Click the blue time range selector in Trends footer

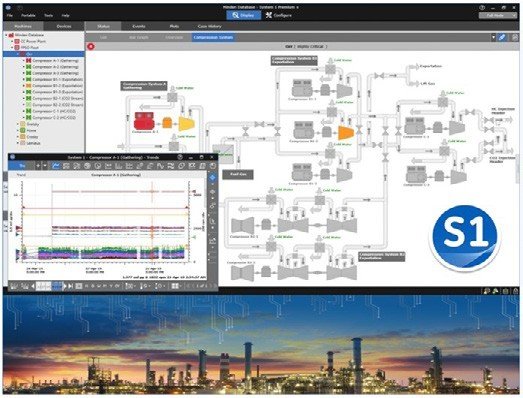click(57, 286)
